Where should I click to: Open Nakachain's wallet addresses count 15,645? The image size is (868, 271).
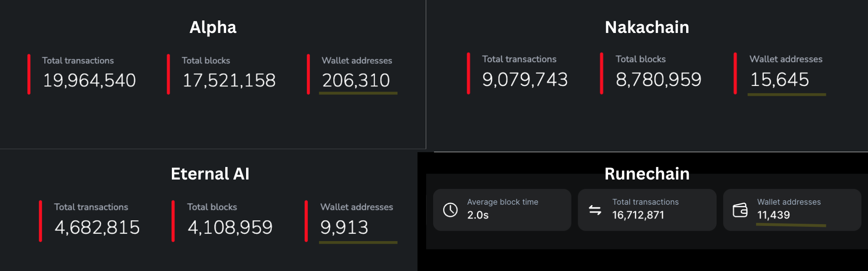click(x=779, y=79)
